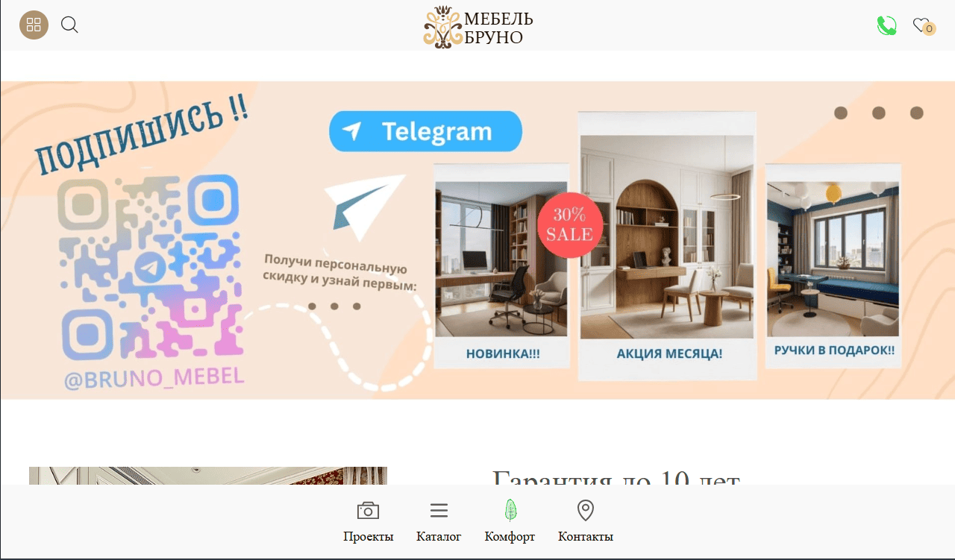The height and width of the screenshot is (560, 955).
Task: Click the search magnifier icon
Action: [x=69, y=25]
